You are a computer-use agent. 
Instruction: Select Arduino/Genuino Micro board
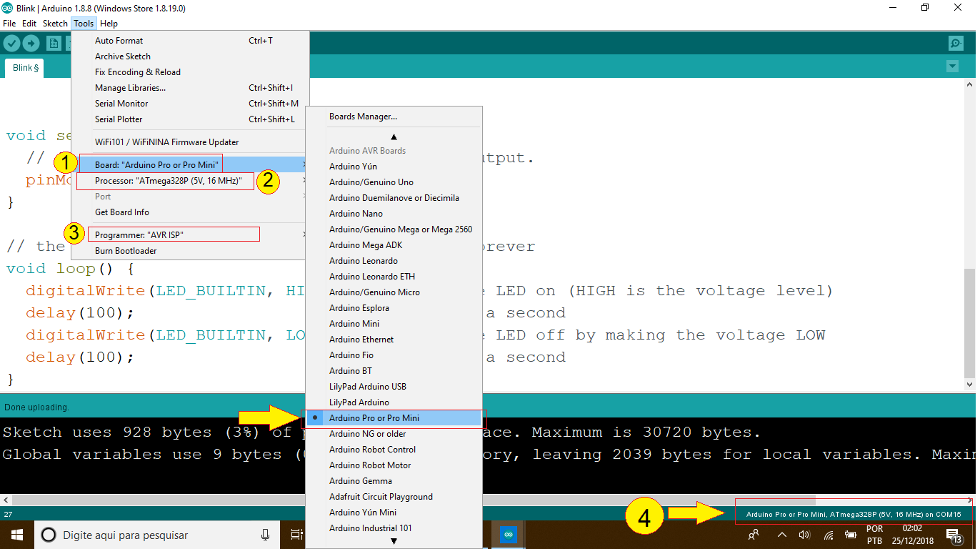[x=394, y=292]
